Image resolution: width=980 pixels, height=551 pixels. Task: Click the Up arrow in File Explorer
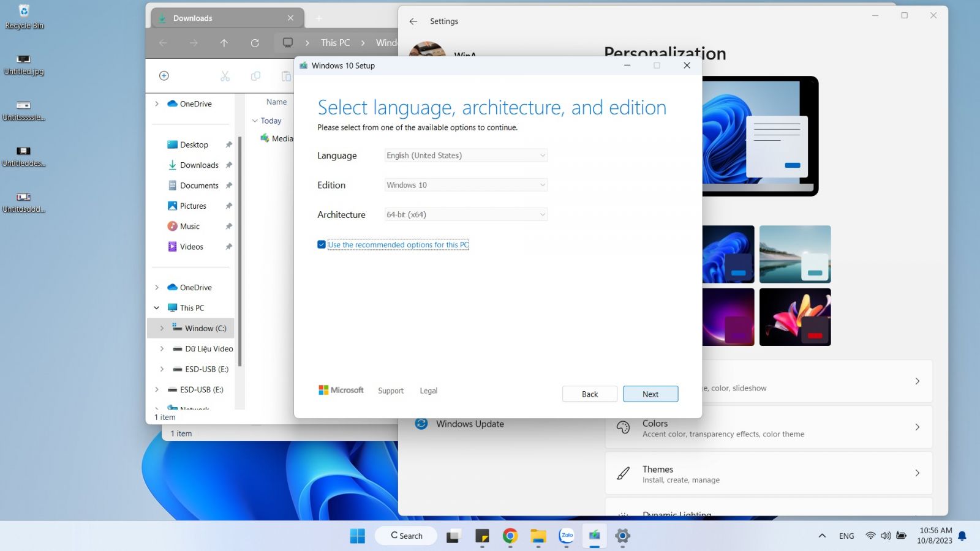click(x=224, y=43)
